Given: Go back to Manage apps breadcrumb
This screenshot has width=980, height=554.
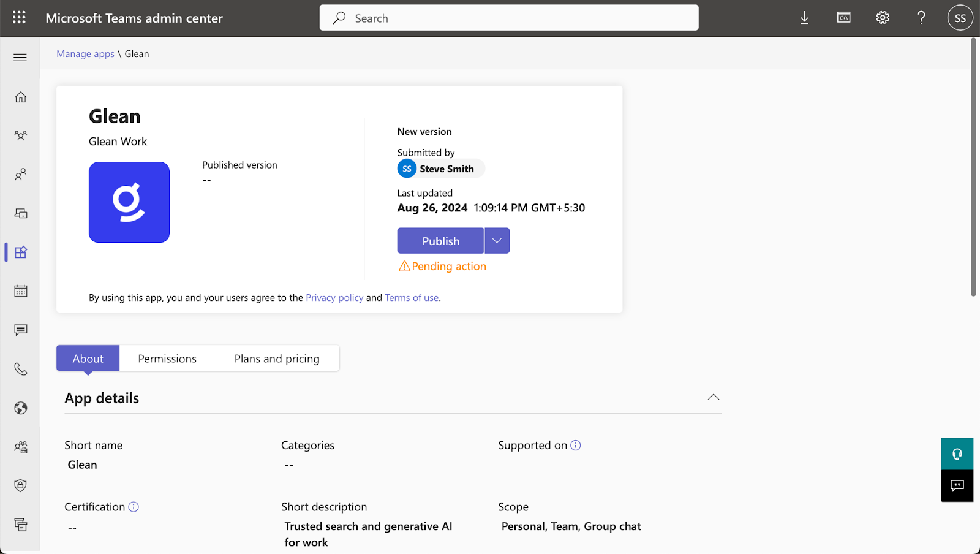Looking at the screenshot, I should pos(85,54).
